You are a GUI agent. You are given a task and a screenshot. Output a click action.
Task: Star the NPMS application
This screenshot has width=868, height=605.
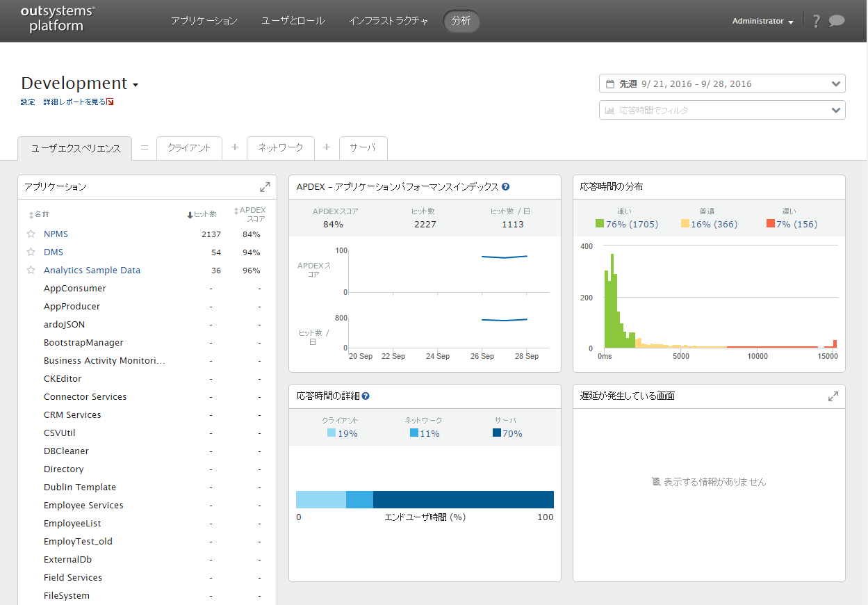[31, 234]
